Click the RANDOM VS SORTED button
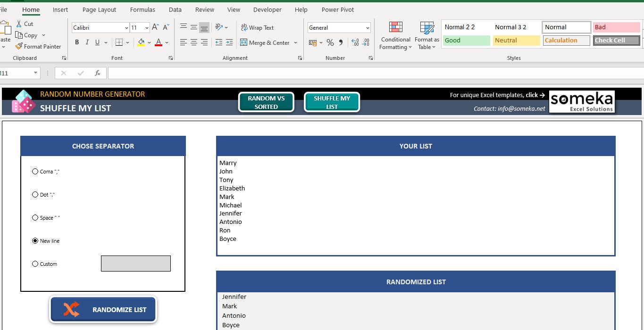 (266, 102)
